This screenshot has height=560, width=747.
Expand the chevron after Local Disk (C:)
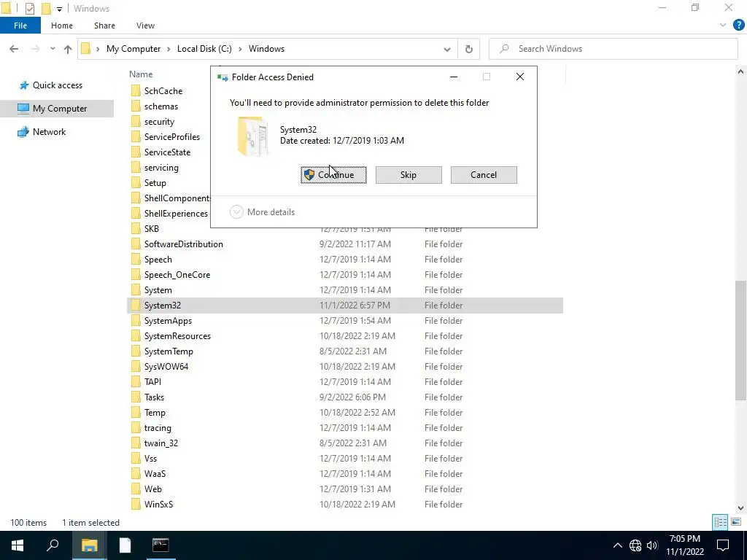(x=240, y=49)
